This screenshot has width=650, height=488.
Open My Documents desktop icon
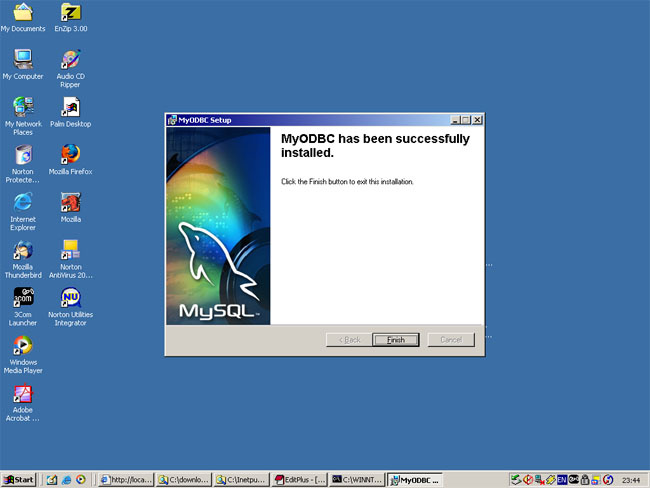coord(22,13)
